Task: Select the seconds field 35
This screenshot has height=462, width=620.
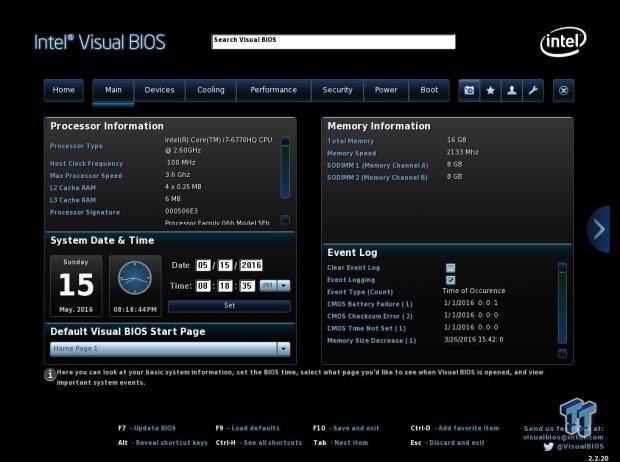Action: coord(247,286)
